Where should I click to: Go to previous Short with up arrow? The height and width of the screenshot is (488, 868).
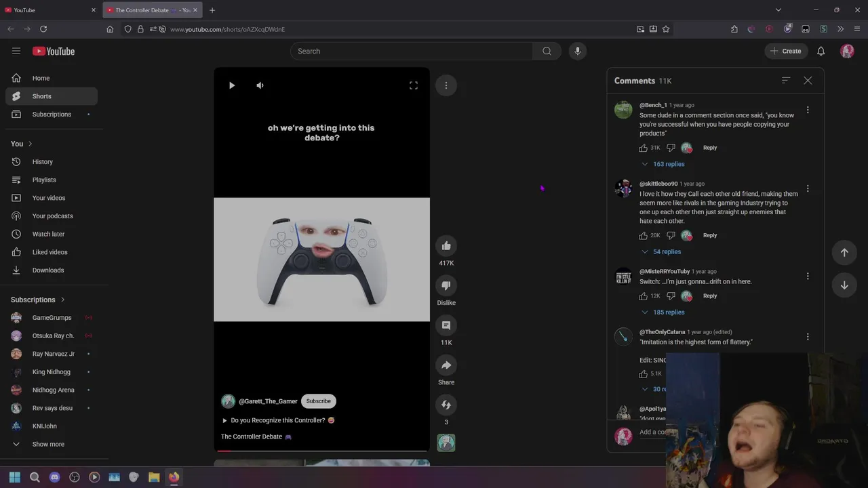(844, 253)
